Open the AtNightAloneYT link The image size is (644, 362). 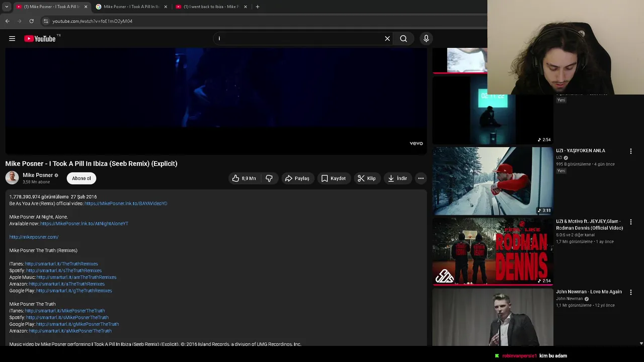coord(84,224)
